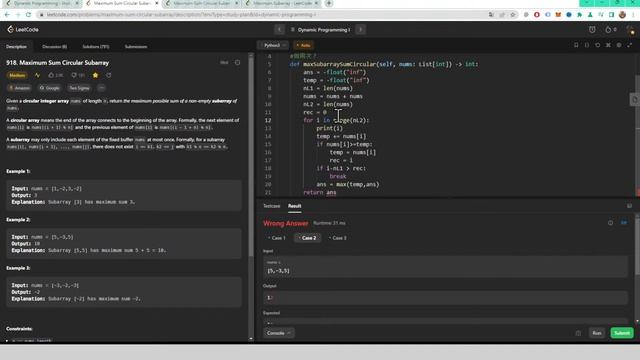Open the user profile avatar in LeetCode header
The height and width of the screenshot is (360, 640).
(x=630, y=29)
